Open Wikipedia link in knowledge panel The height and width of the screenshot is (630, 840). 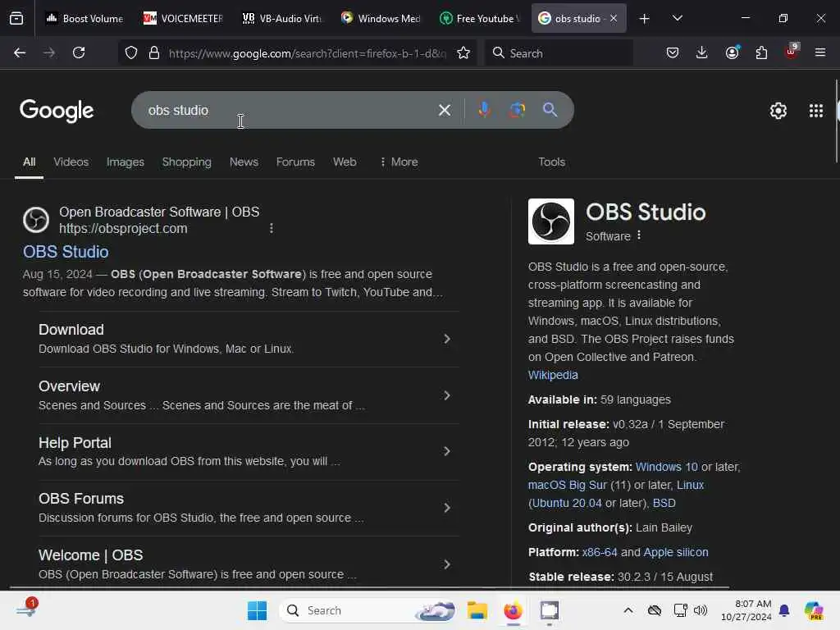pyautogui.click(x=553, y=375)
